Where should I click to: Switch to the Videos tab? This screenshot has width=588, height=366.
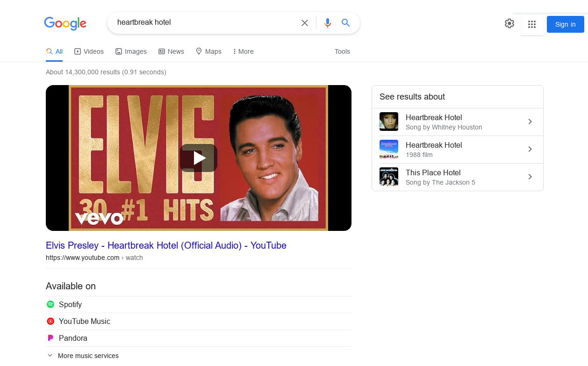coord(89,51)
